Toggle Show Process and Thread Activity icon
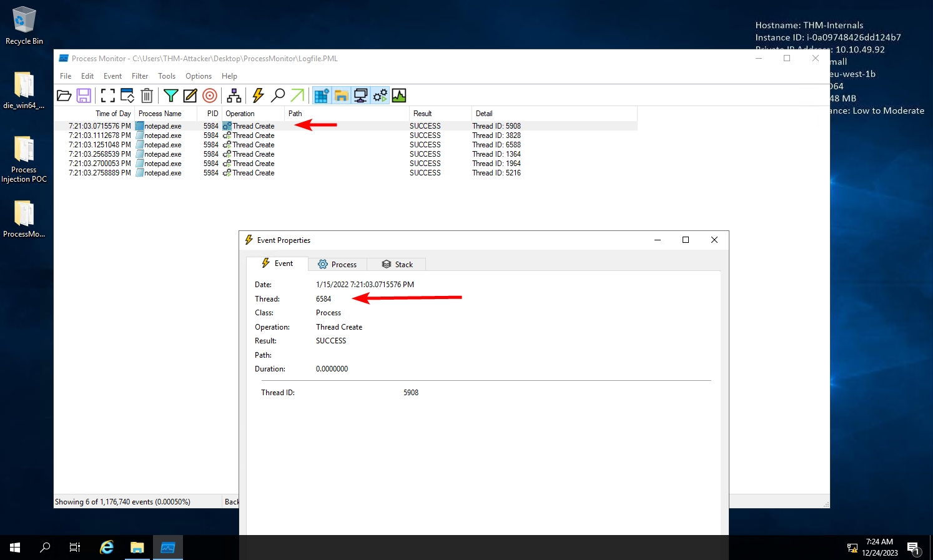933x560 pixels. (x=380, y=96)
